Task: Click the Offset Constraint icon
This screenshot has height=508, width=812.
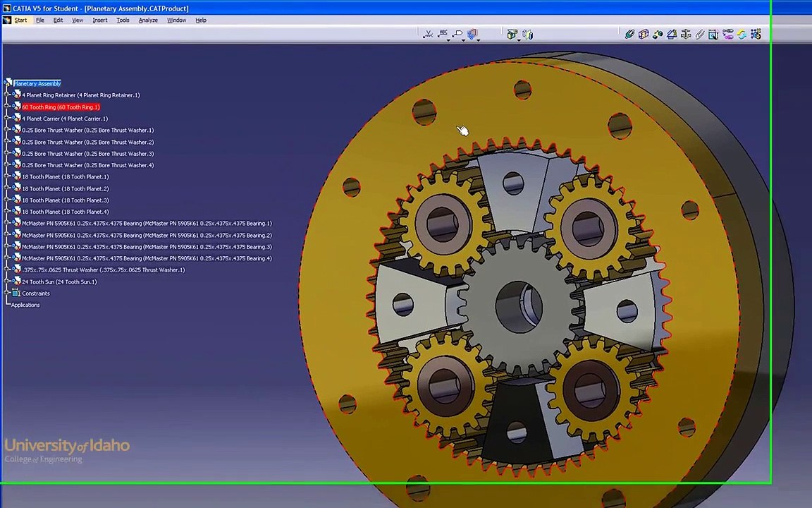Action: pos(658,34)
